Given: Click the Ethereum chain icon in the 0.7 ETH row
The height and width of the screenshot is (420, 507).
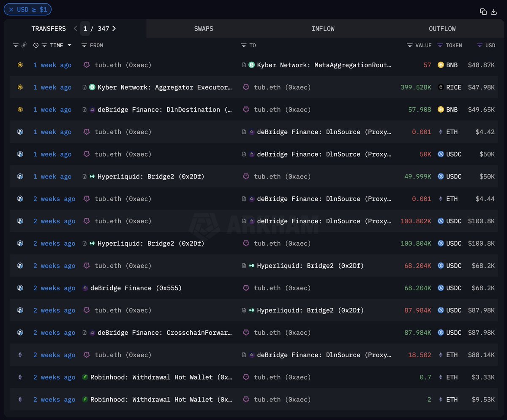Looking at the screenshot, I should [20, 377].
